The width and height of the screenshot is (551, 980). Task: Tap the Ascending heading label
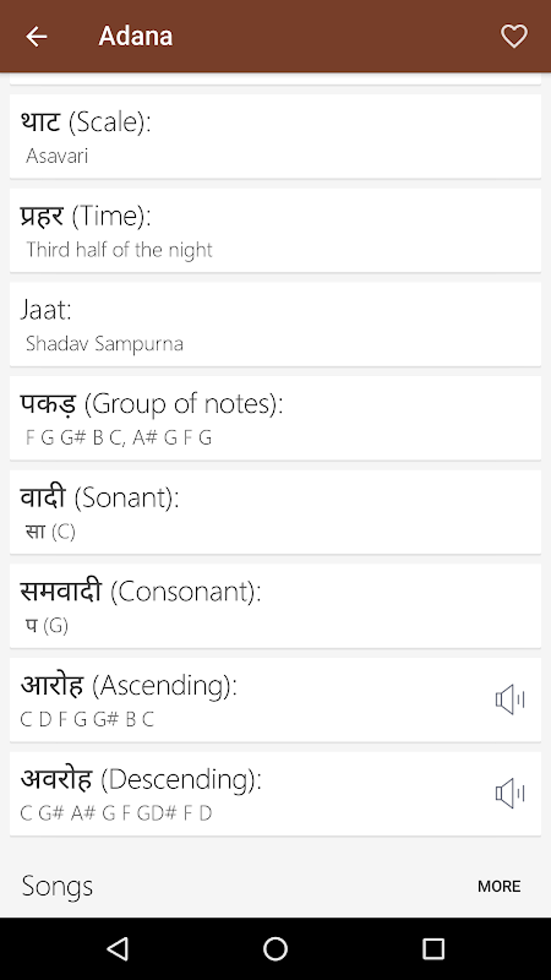pos(129,685)
